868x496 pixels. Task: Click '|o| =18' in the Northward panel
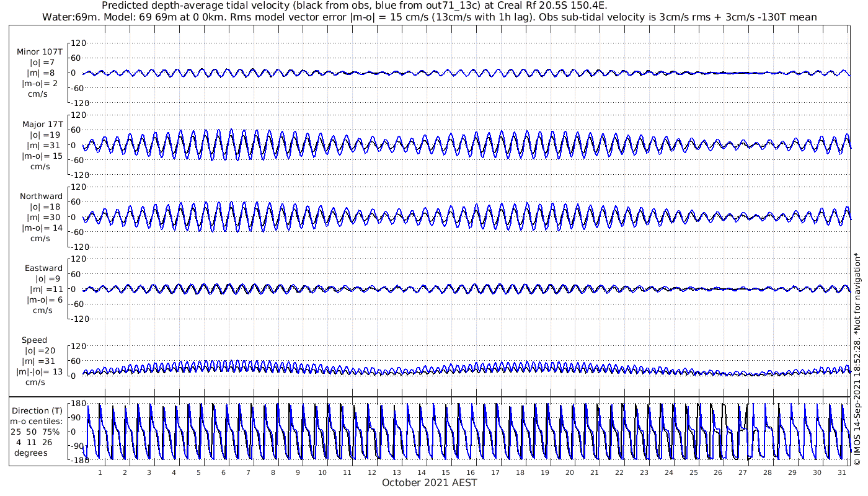[45, 206]
